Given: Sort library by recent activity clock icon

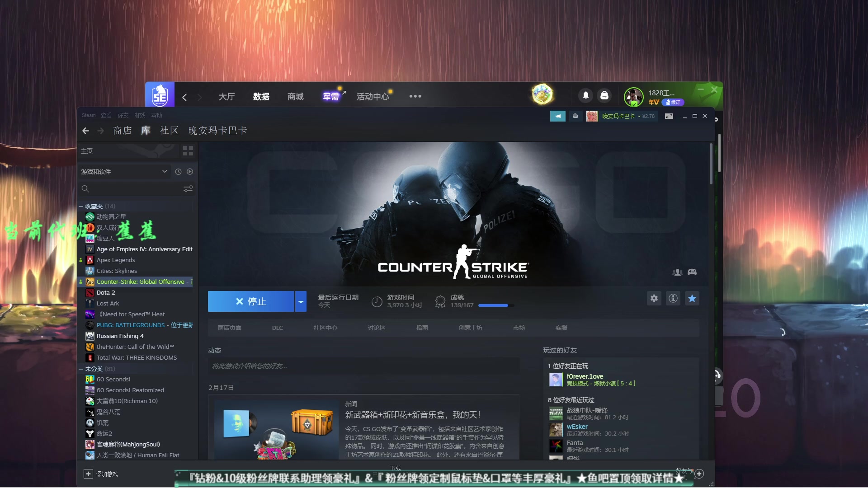Looking at the screenshot, I should pos(178,172).
